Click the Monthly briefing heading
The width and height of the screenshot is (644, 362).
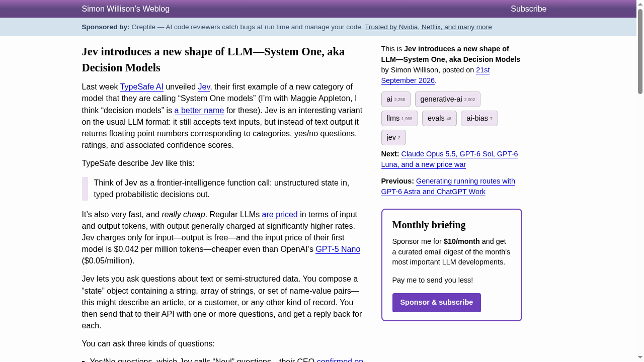429,225
